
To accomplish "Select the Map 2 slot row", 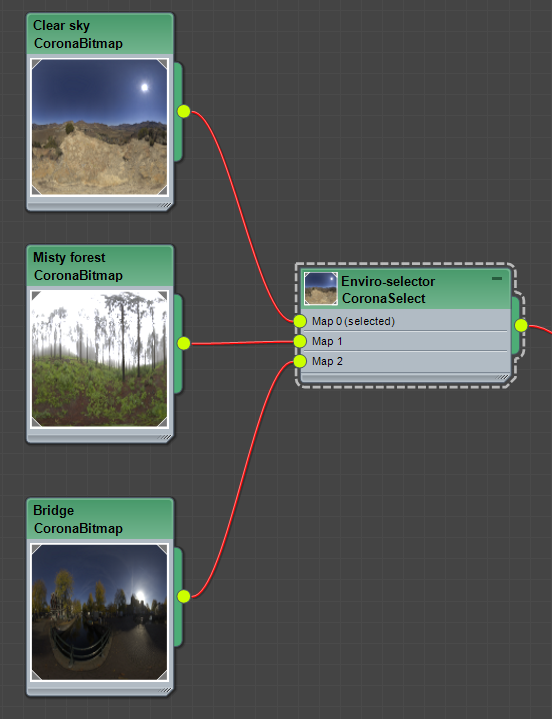I will (x=405, y=361).
